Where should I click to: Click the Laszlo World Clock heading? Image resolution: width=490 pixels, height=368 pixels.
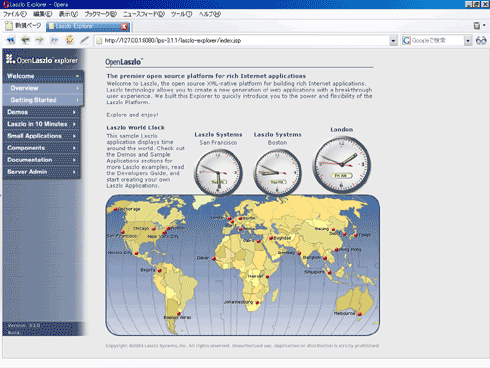tap(136, 128)
